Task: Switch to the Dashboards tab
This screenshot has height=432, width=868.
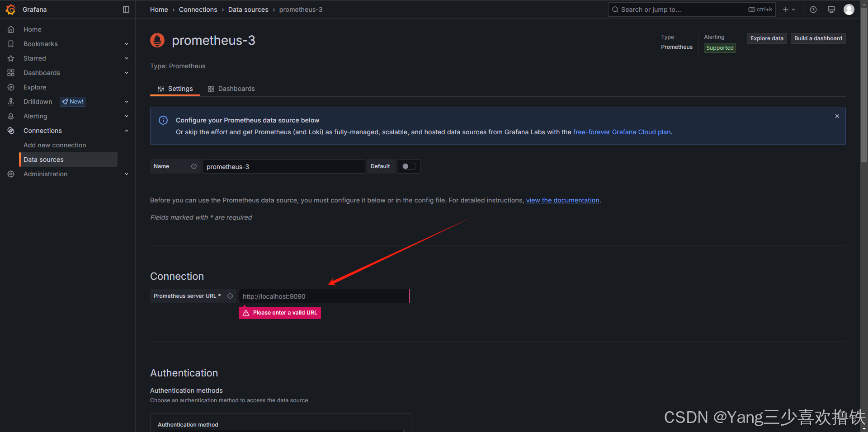Action: 231,89
